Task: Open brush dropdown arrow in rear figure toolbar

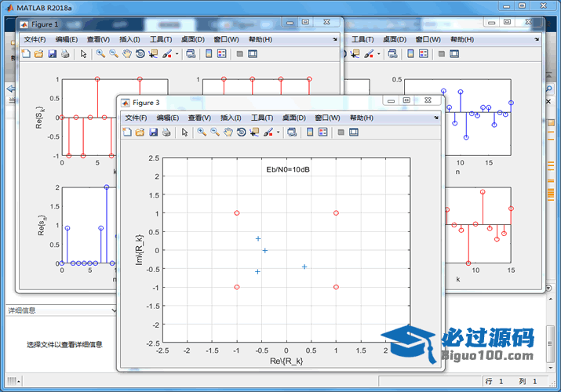Action: pos(378,54)
